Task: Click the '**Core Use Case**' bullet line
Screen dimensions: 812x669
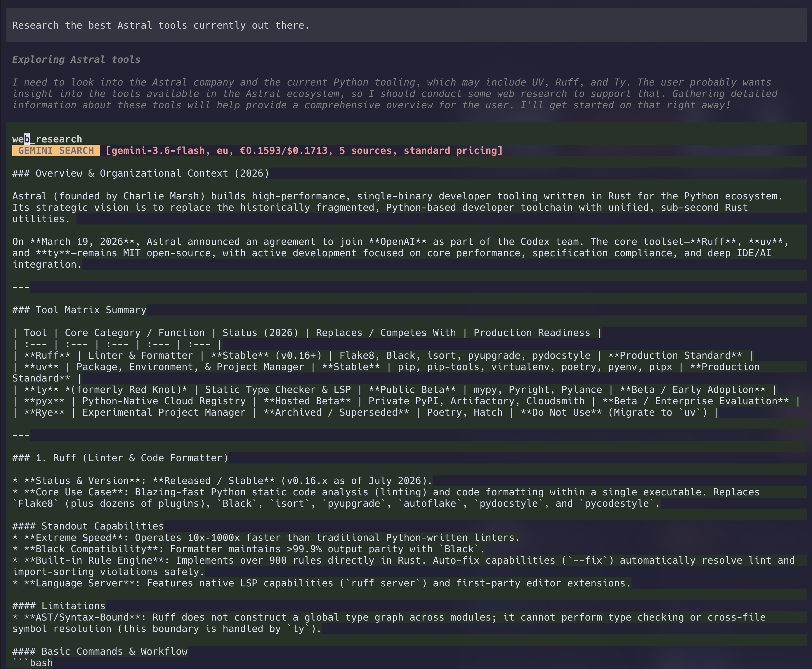Action: [x=386, y=498]
